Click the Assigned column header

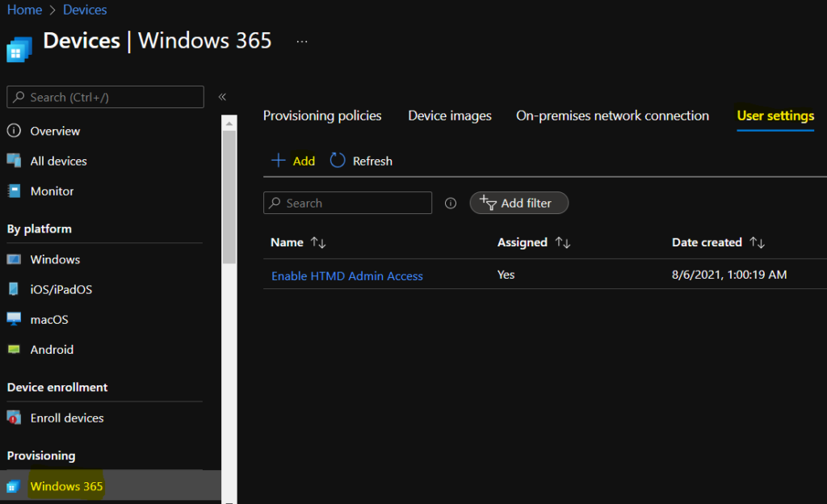tap(523, 242)
